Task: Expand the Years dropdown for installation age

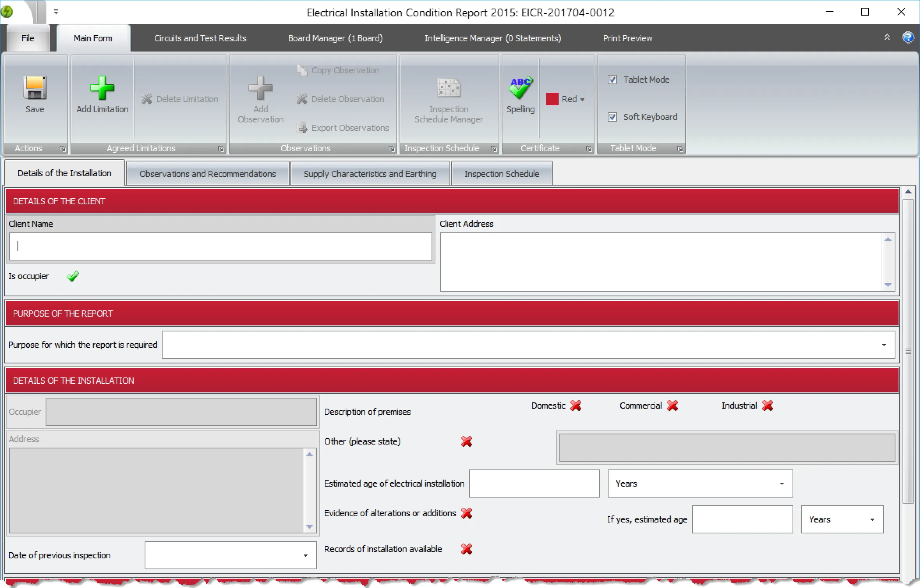Action: [783, 484]
